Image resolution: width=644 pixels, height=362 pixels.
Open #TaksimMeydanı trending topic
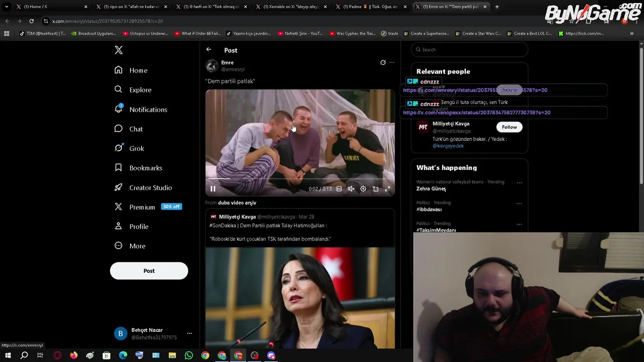point(436,230)
